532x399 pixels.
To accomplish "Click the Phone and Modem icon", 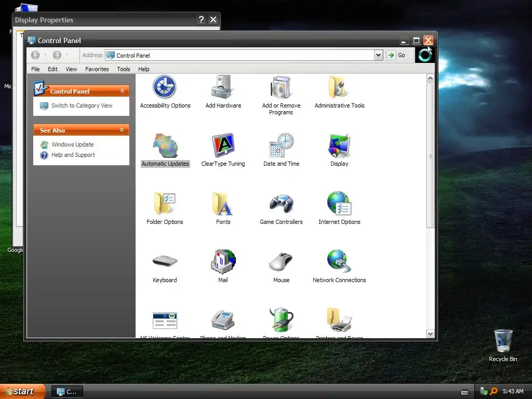I will (x=223, y=320).
